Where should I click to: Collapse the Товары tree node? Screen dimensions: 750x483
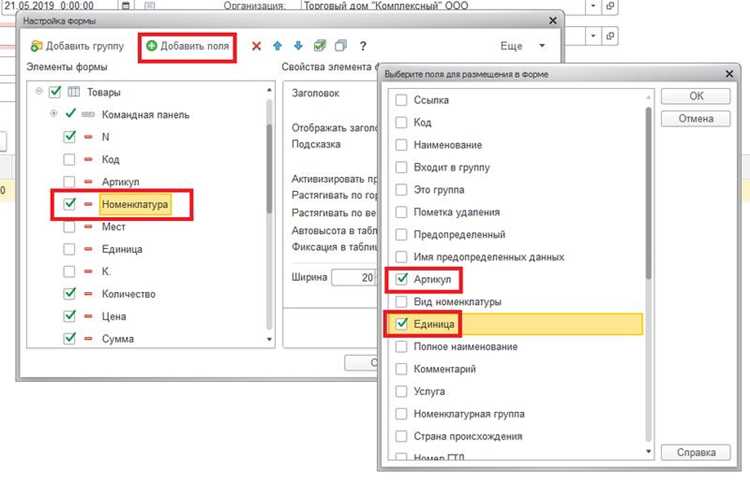pyautogui.click(x=39, y=91)
